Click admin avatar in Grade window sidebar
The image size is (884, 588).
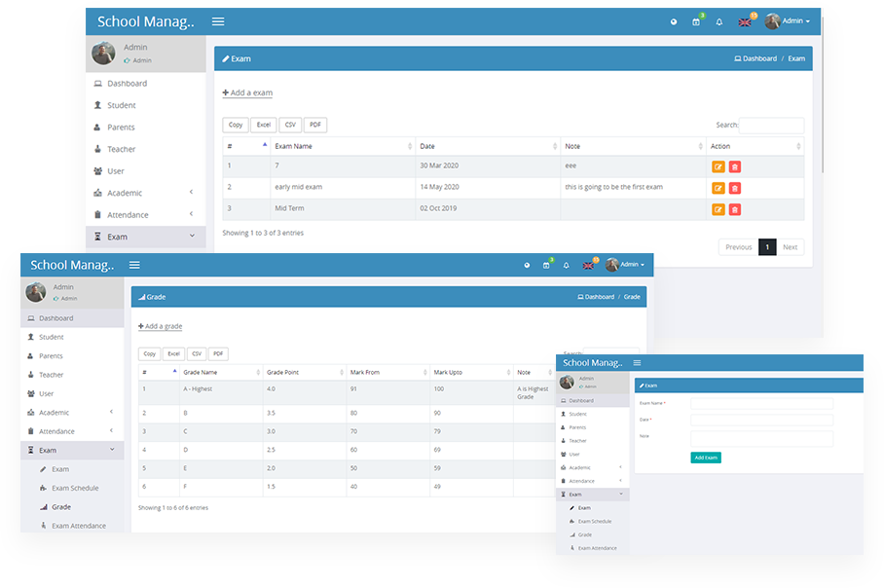click(35, 293)
